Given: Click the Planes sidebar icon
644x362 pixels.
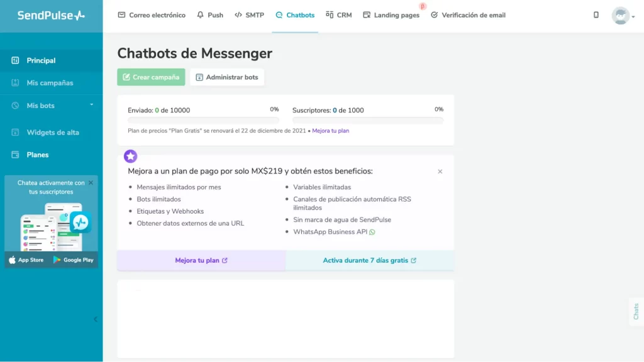Looking at the screenshot, I should 15,155.
